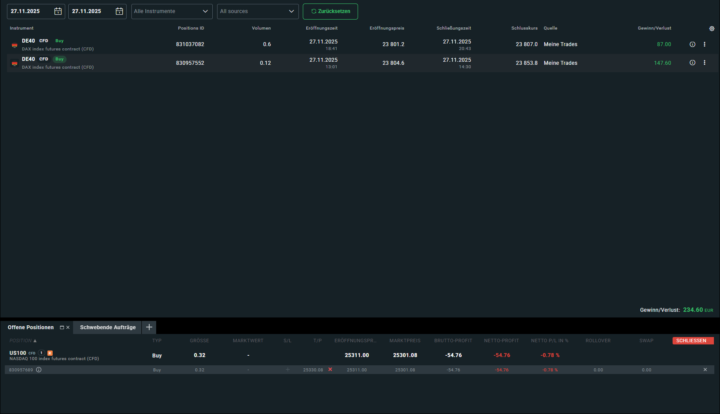
Task: Expand the All sources dropdown
Action: tap(258, 11)
